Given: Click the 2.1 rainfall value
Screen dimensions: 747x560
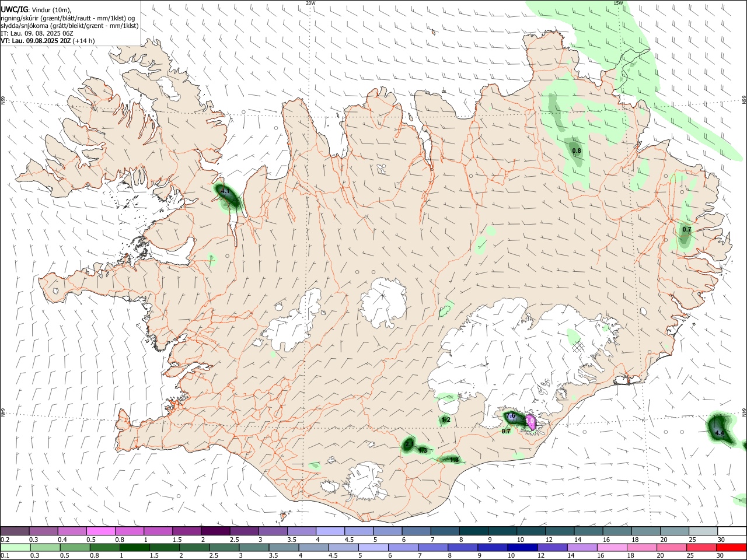Looking at the screenshot, I should pos(409,445).
